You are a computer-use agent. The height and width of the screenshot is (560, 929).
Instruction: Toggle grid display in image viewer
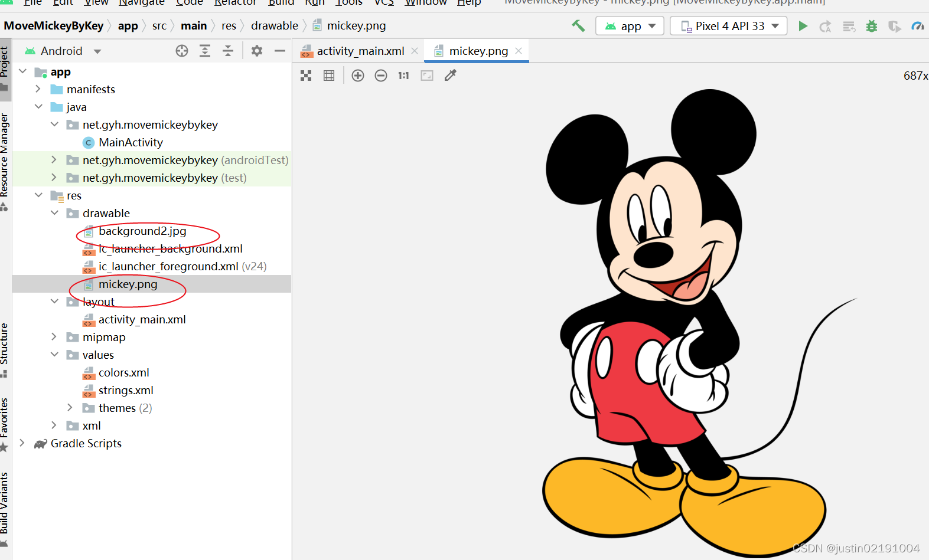(x=329, y=76)
